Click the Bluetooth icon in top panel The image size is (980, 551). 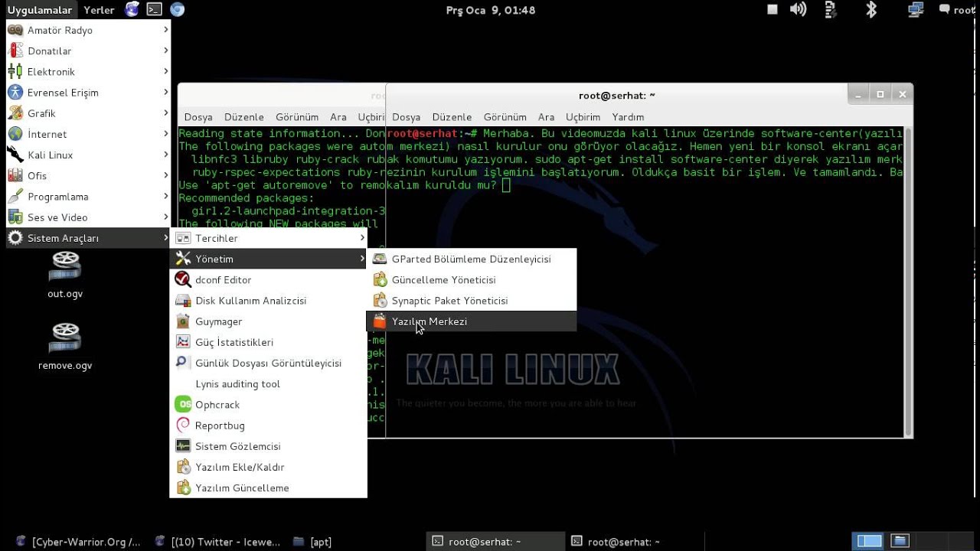[871, 10]
